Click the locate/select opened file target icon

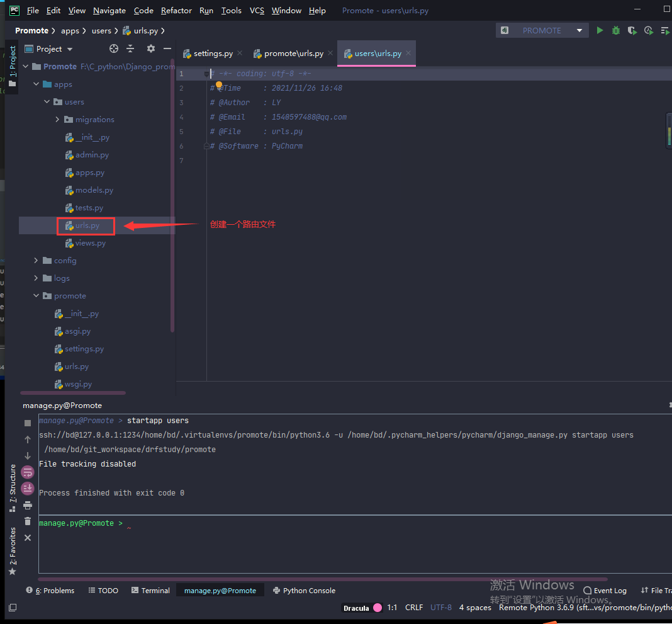pos(113,49)
